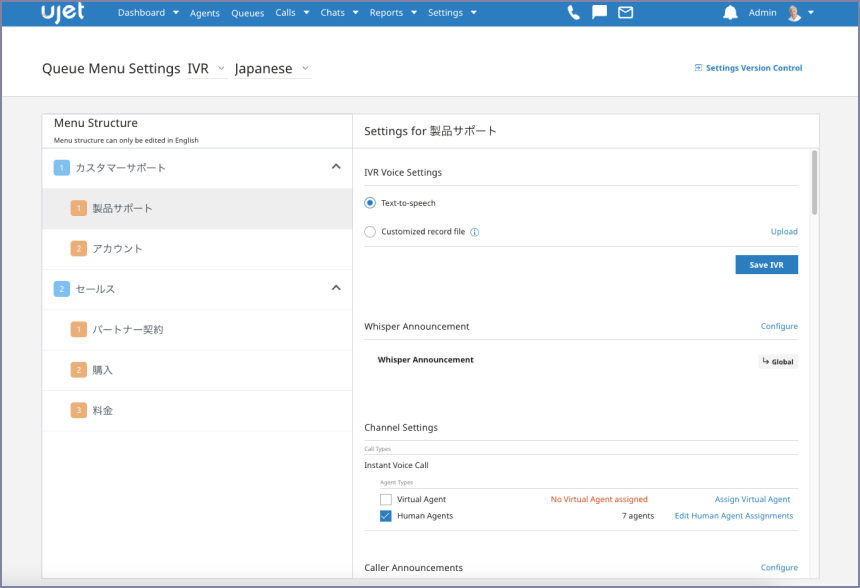Uncheck the Human Agents checkbox
This screenshot has width=860, height=588.
[386, 516]
